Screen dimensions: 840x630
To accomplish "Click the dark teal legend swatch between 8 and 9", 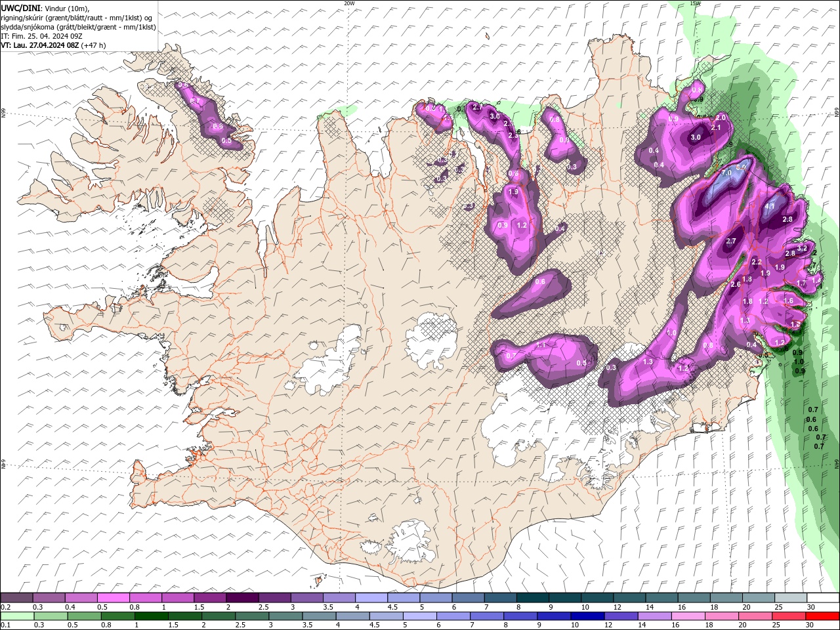I will pyautogui.click(x=532, y=598).
